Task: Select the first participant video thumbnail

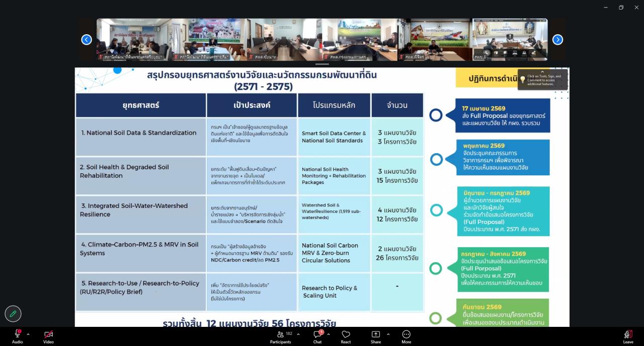Action: point(134,40)
